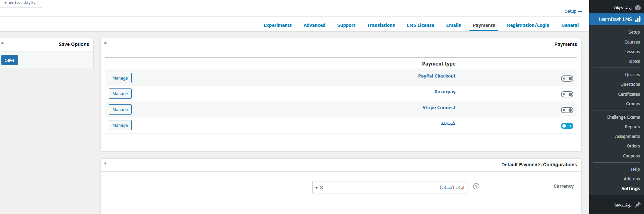
Task: Click the pushpin posts icon in sidebar
Action: [637, 205]
